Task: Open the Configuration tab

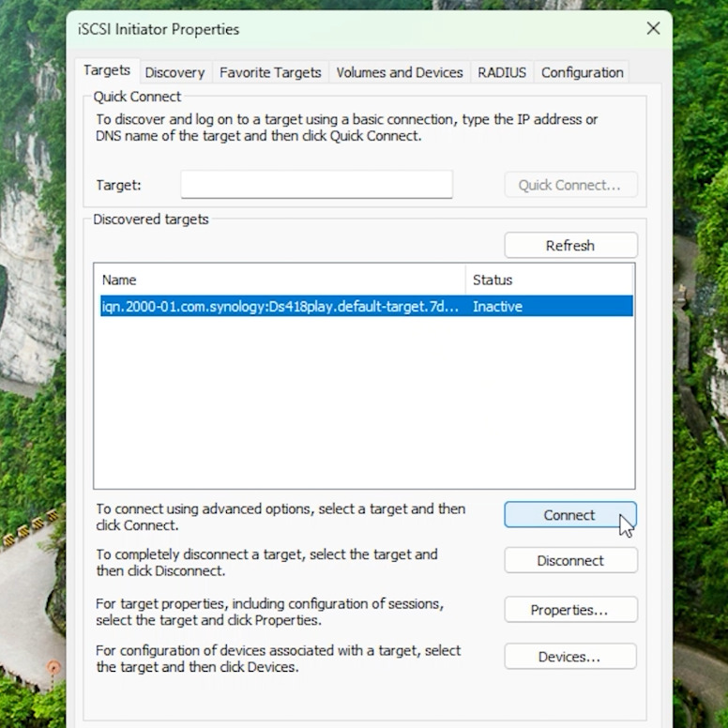Action: 582,72
